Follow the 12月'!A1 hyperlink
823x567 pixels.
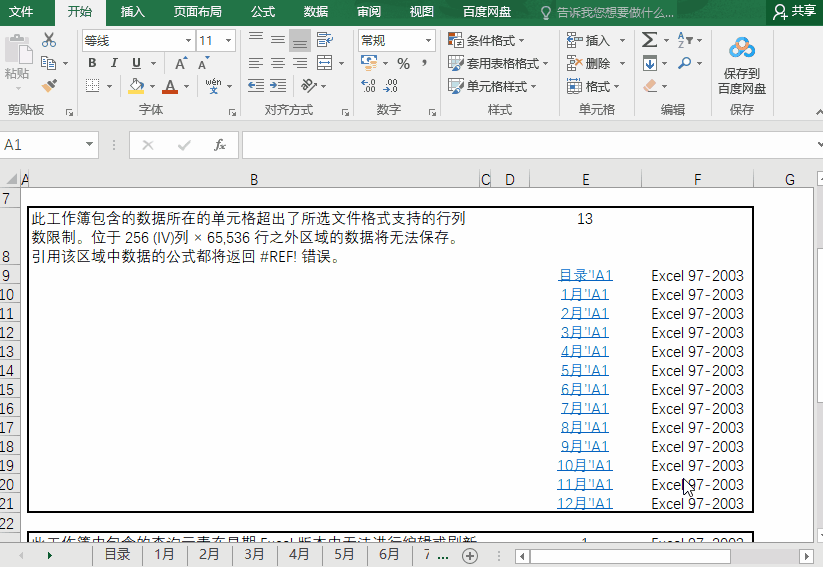click(x=585, y=503)
